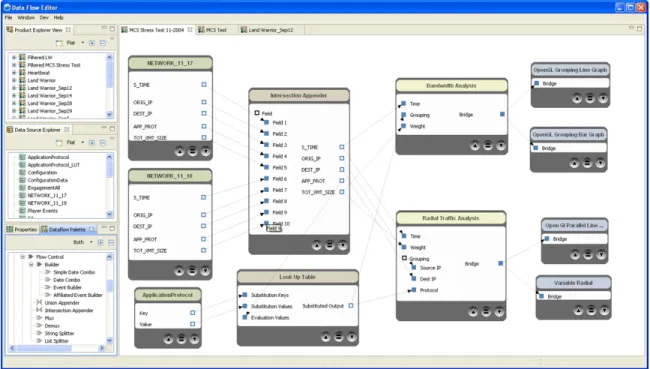Click Field 9 tooltip label in Intersection Appender
650x369 pixels.
[x=274, y=228]
